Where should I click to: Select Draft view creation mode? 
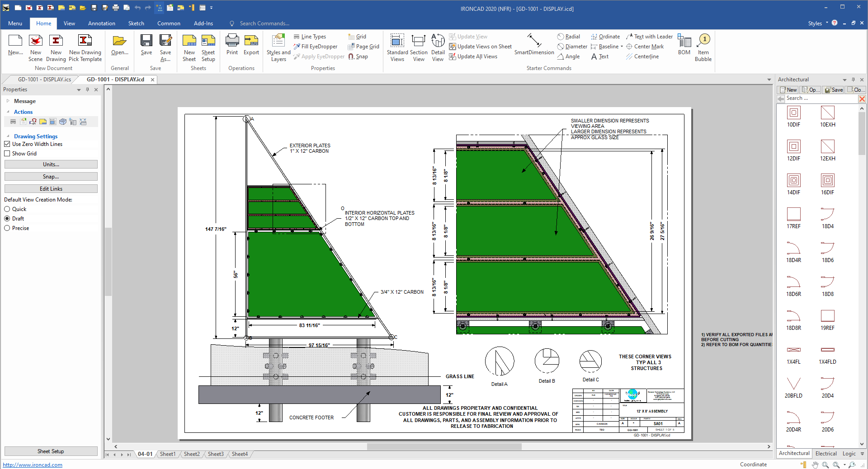pyautogui.click(x=7, y=219)
